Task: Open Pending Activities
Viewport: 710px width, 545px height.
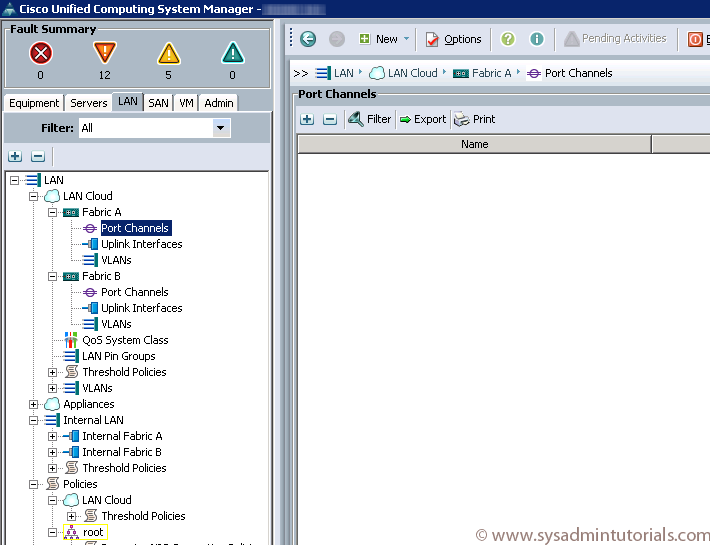Action: [615, 39]
